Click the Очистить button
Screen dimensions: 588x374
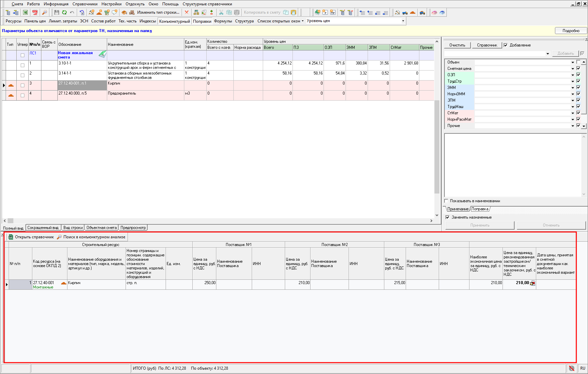click(457, 45)
